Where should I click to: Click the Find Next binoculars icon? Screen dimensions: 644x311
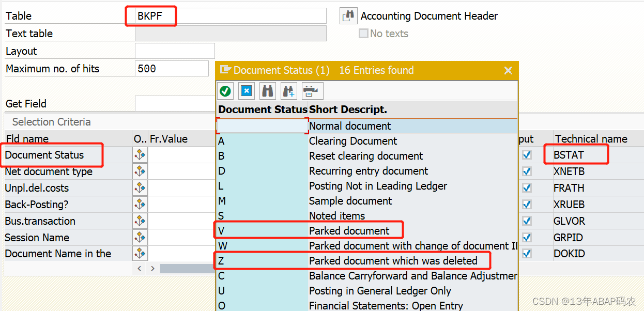pos(288,90)
